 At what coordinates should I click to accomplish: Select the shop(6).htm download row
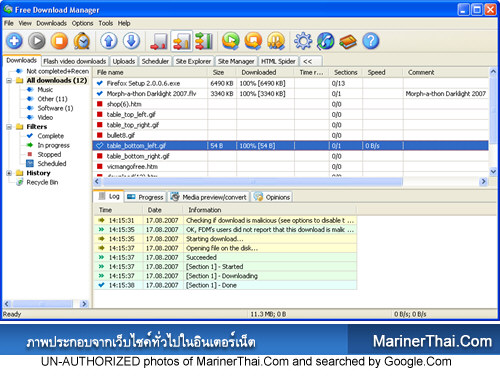(291, 104)
